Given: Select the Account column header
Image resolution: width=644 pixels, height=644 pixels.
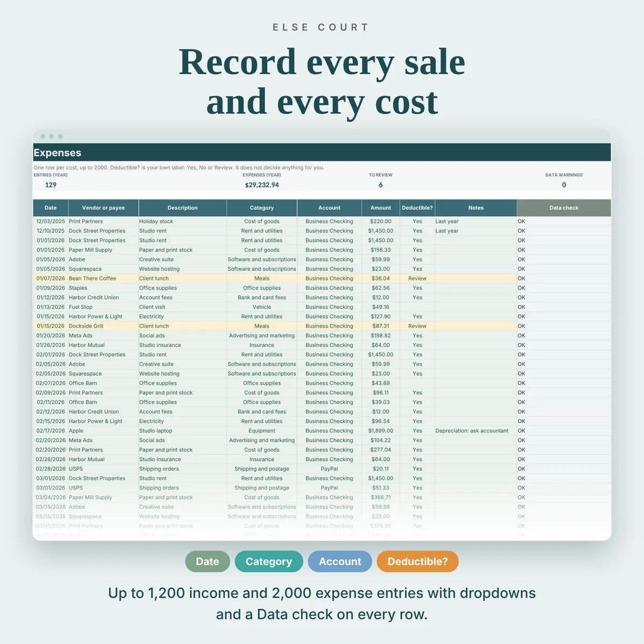Looking at the screenshot, I should click(330, 208).
